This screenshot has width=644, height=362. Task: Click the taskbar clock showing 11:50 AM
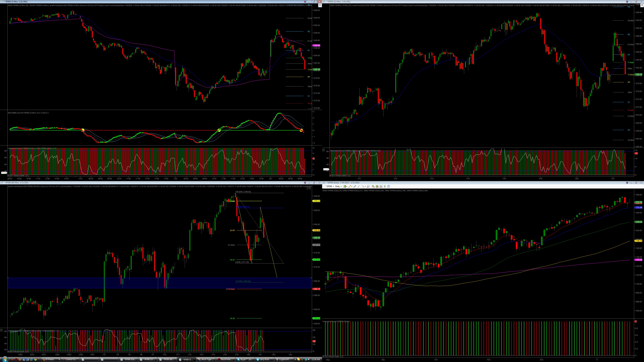[316, 359]
